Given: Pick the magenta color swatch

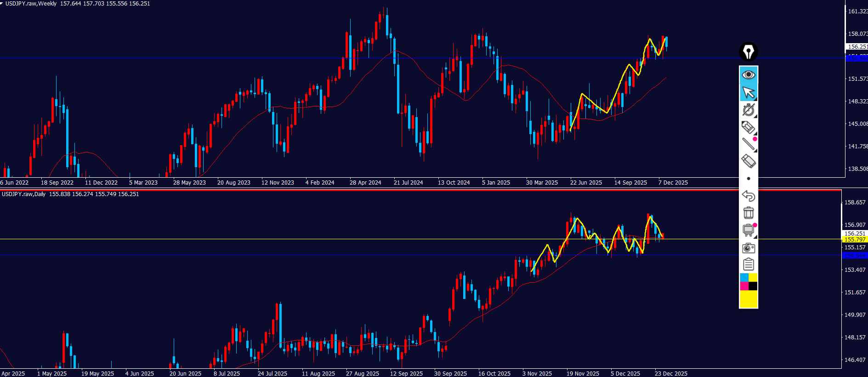Looking at the screenshot, I should [x=744, y=286].
